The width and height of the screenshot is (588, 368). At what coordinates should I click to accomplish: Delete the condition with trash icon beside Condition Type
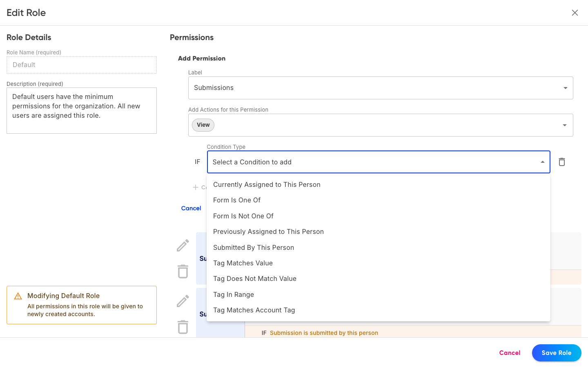[x=562, y=162]
